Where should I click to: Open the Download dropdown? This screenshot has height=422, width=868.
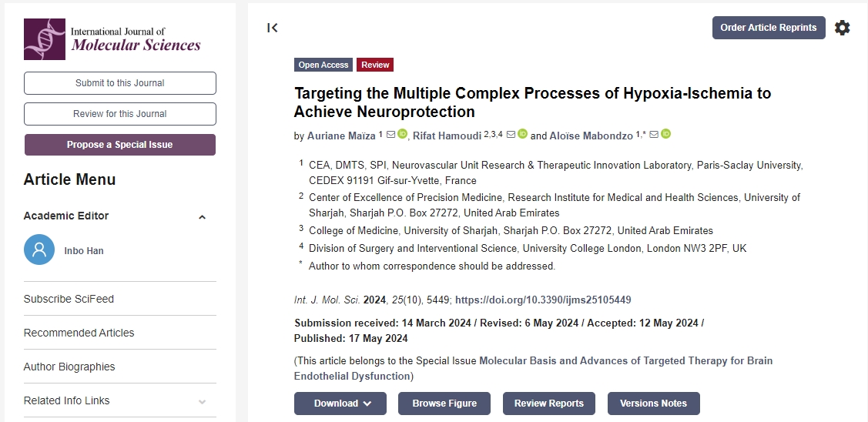click(x=340, y=404)
